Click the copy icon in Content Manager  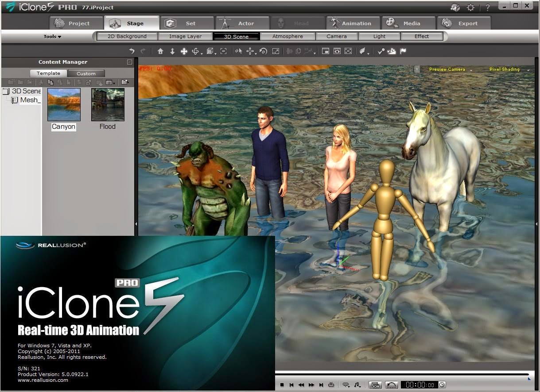51,82
